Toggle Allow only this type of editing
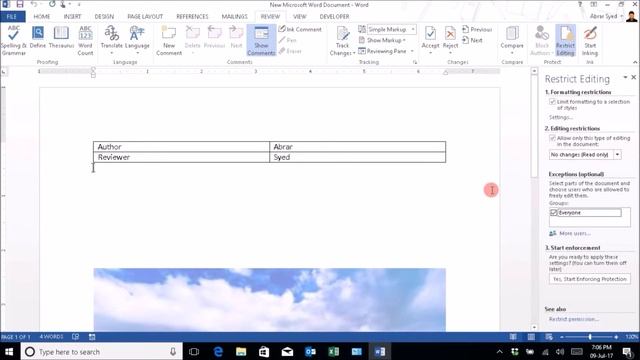Image resolution: width=640 pixels, height=360 pixels. tap(552, 138)
